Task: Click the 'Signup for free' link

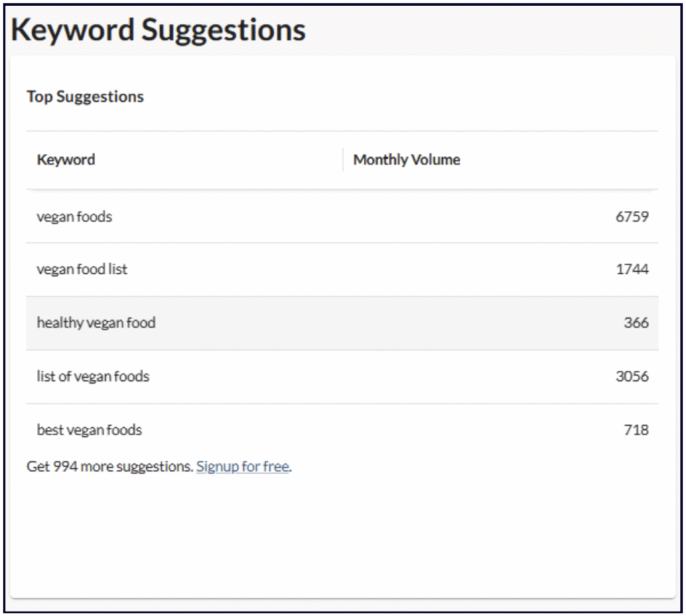Action: click(242, 467)
